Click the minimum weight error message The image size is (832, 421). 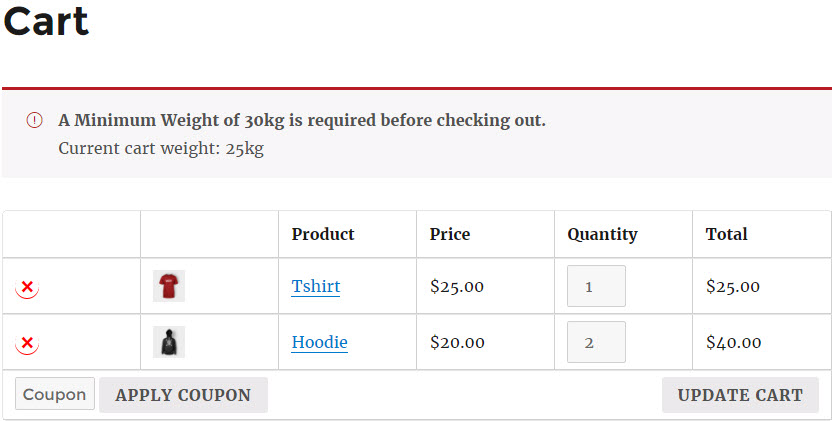(302, 121)
